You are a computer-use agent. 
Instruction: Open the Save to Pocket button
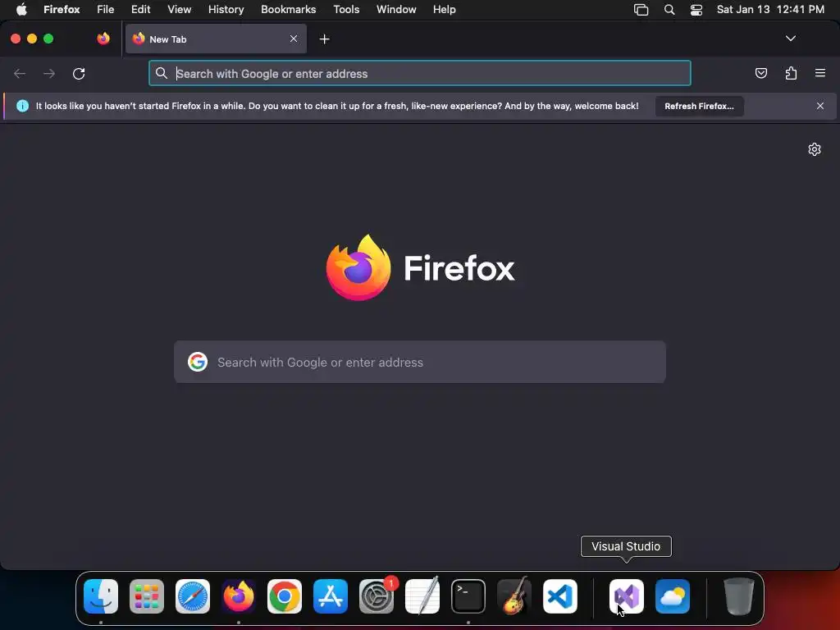[760, 73]
